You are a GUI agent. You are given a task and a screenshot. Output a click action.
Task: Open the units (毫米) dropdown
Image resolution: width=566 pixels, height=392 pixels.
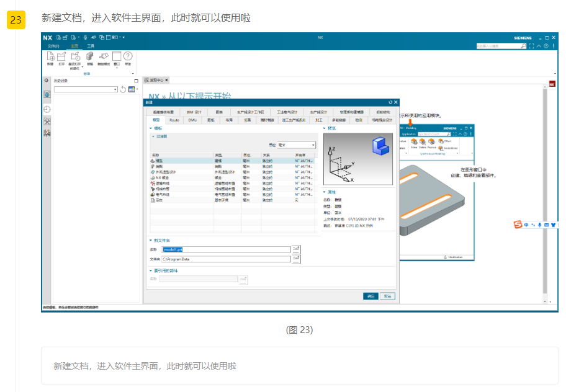tap(297, 145)
